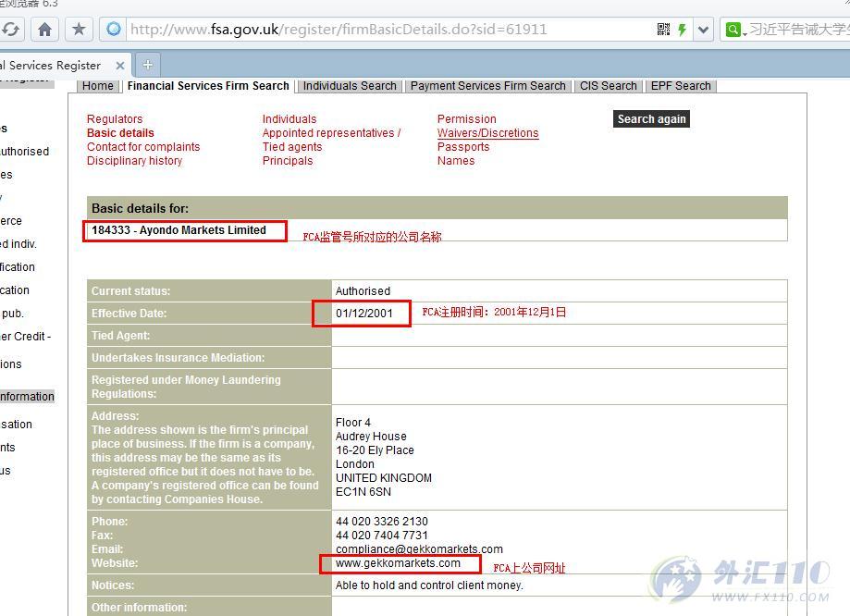This screenshot has height=616, width=850.
Task: Click the Tied agents link
Action: [x=292, y=147]
